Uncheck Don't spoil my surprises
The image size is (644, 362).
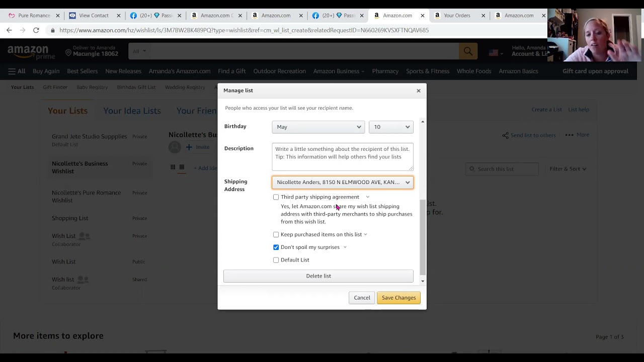click(276, 247)
